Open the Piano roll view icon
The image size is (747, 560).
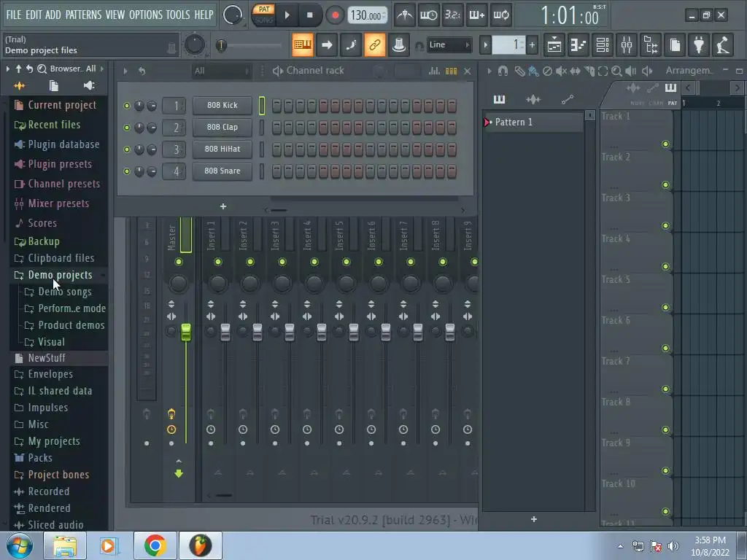pyautogui.click(x=578, y=45)
